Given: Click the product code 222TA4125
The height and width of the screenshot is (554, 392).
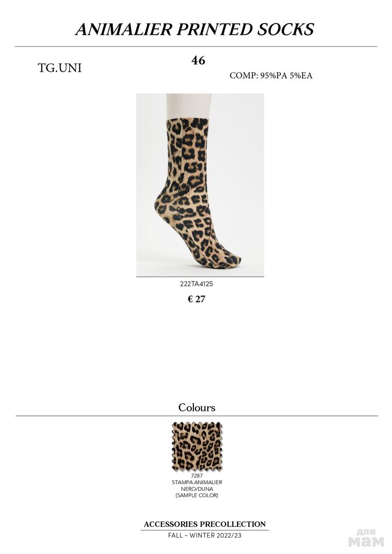Looking at the screenshot, I should point(197,284).
